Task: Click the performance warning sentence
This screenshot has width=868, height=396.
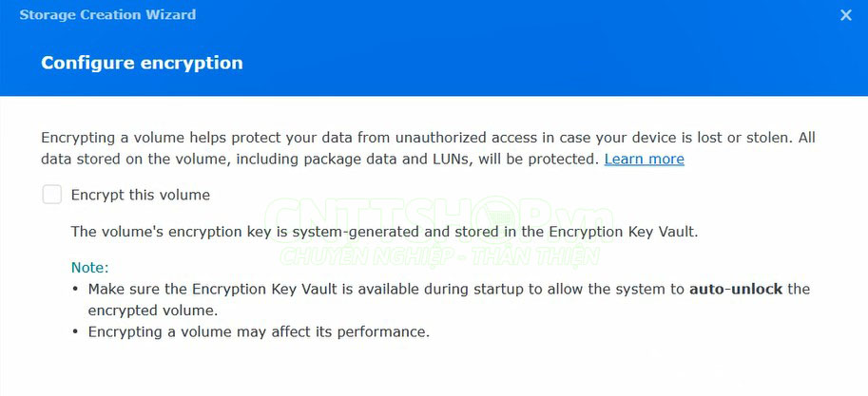Action: [x=259, y=332]
